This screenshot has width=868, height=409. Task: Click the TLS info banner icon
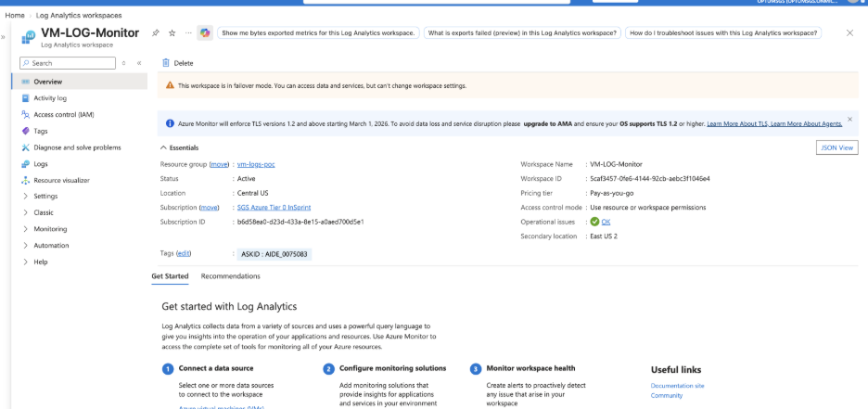(x=170, y=123)
